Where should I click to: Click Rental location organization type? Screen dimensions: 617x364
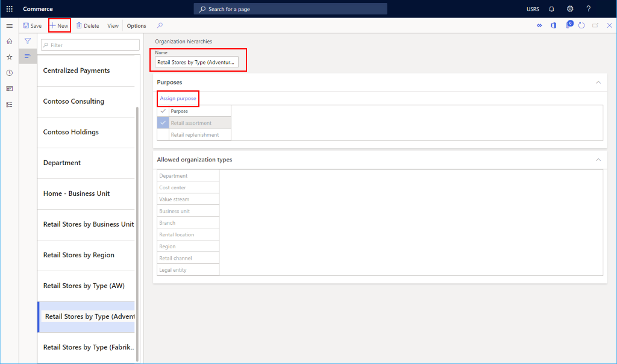pyautogui.click(x=188, y=234)
